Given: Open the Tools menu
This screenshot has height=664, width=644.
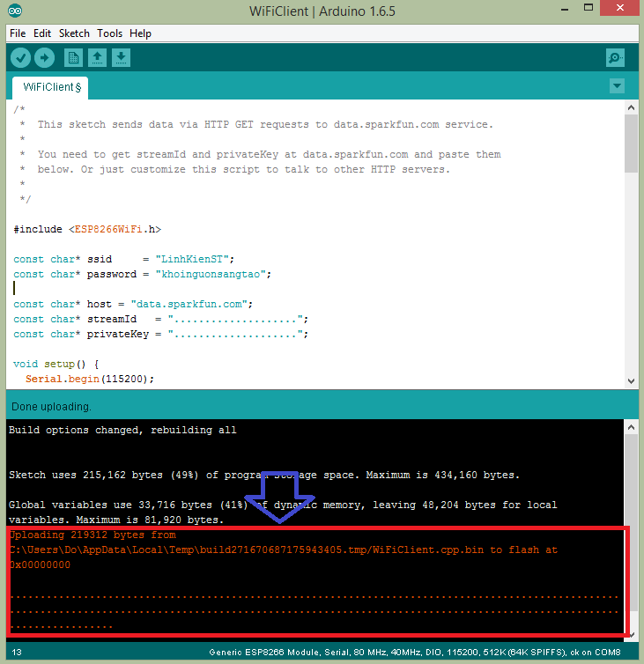Looking at the screenshot, I should pyautogui.click(x=110, y=33).
